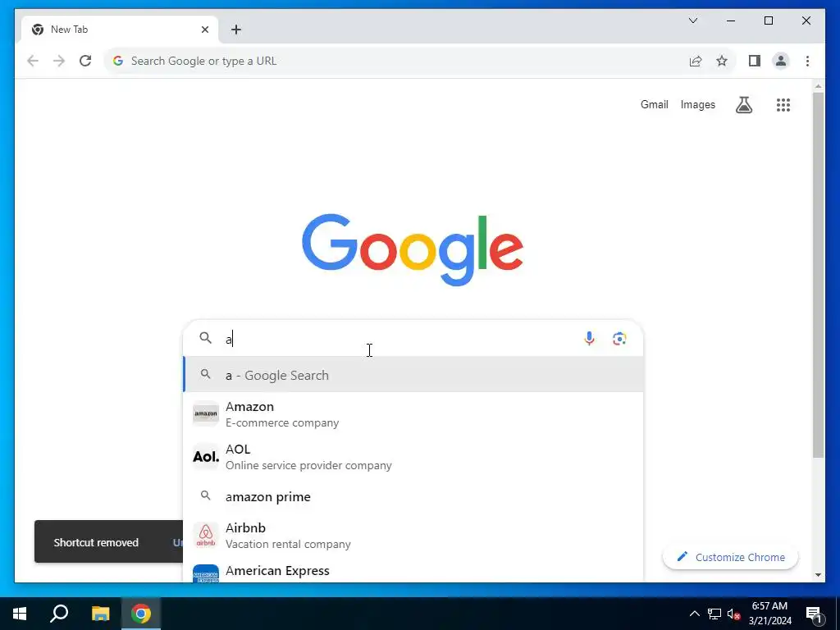Open the Search Labs flask icon

click(743, 105)
